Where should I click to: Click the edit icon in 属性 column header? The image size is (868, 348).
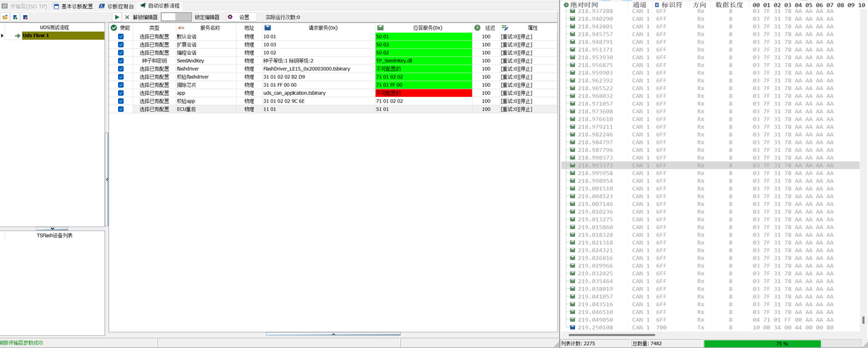505,28
